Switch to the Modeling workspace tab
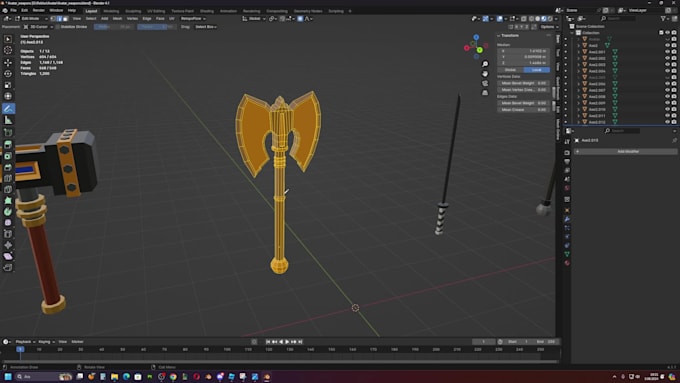680x383 pixels. pyautogui.click(x=111, y=11)
